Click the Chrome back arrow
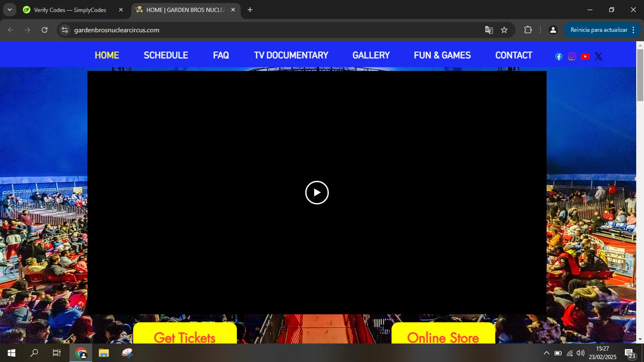644x362 pixels. 11,30
